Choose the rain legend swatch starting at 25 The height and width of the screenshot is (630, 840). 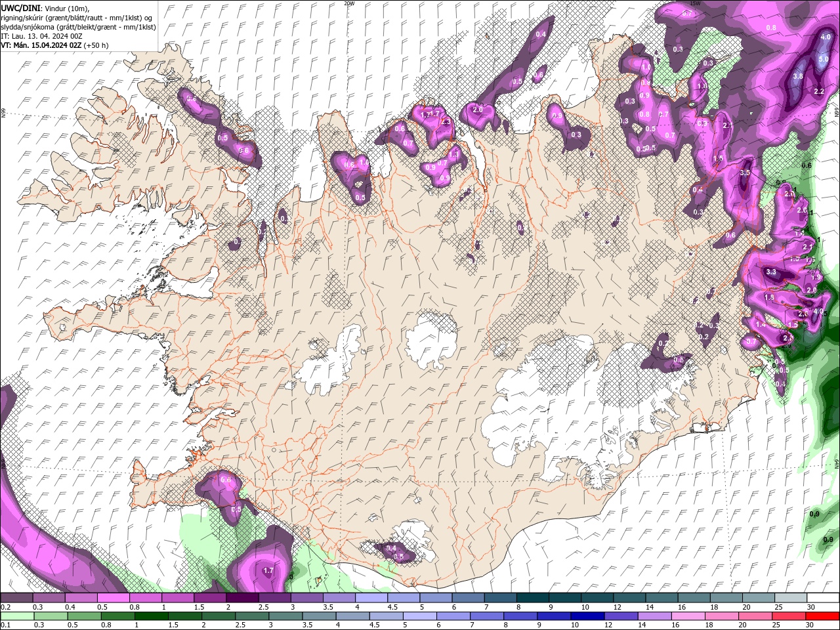pyautogui.click(x=787, y=616)
